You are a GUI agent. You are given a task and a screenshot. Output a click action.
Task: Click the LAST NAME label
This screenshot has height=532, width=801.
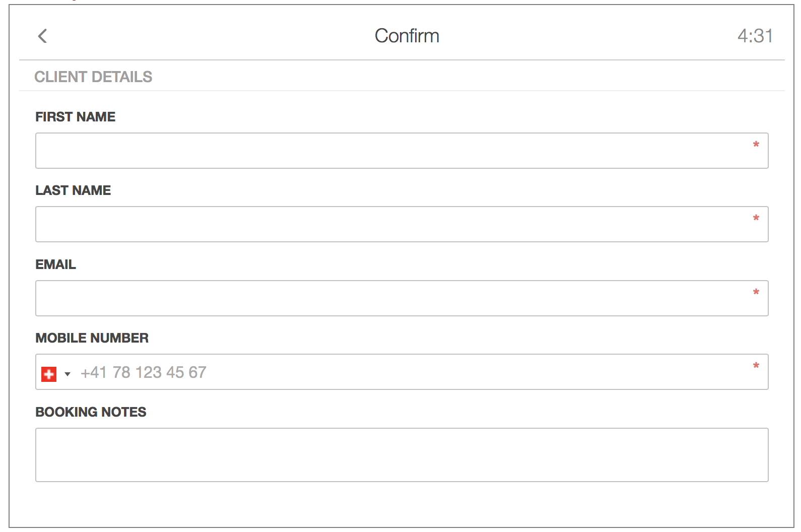(73, 190)
